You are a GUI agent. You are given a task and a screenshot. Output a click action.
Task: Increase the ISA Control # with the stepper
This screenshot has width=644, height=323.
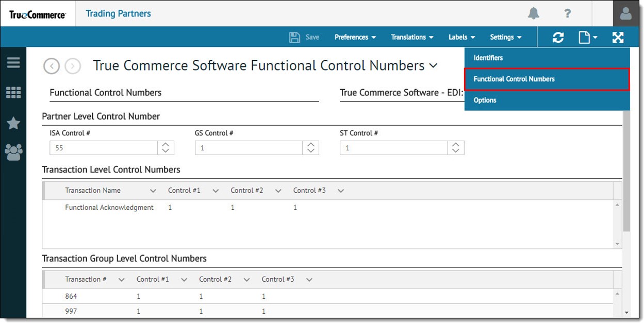click(166, 145)
